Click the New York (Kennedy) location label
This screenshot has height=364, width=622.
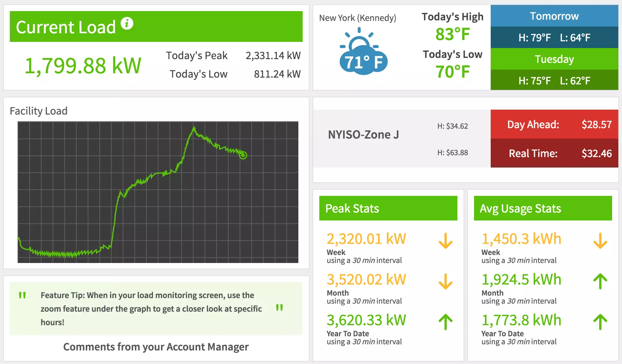point(358,18)
